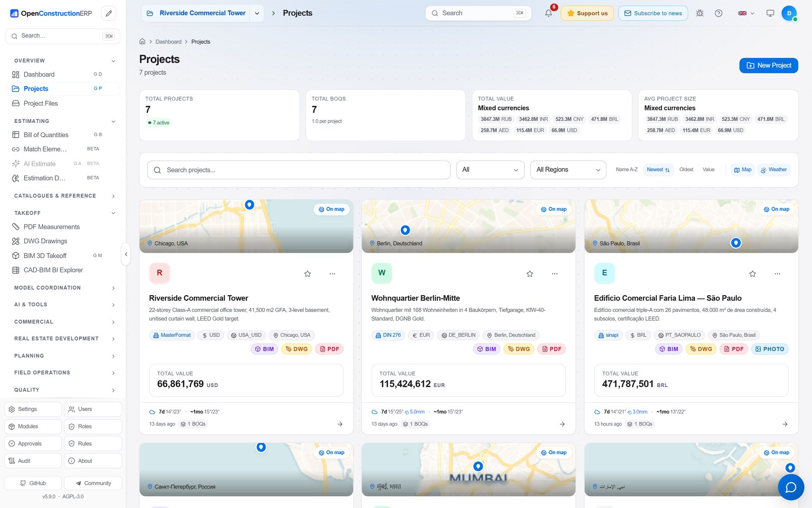Open more options for Wohnquartier Berlin-Mitte

pos(555,274)
